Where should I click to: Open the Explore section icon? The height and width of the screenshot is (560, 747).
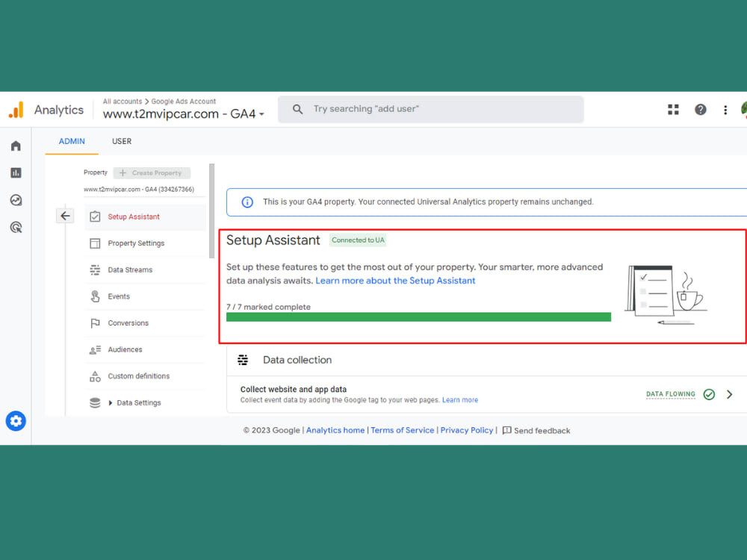16,199
